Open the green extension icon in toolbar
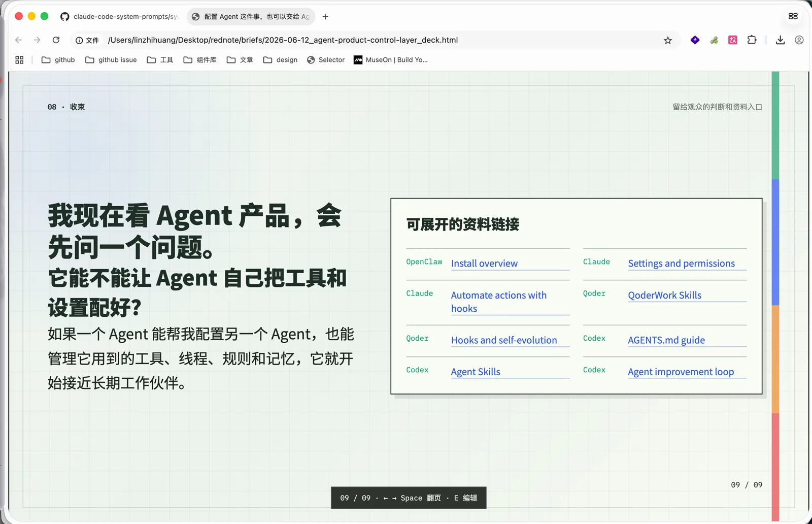This screenshot has height=524, width=812. pos(714,40)
